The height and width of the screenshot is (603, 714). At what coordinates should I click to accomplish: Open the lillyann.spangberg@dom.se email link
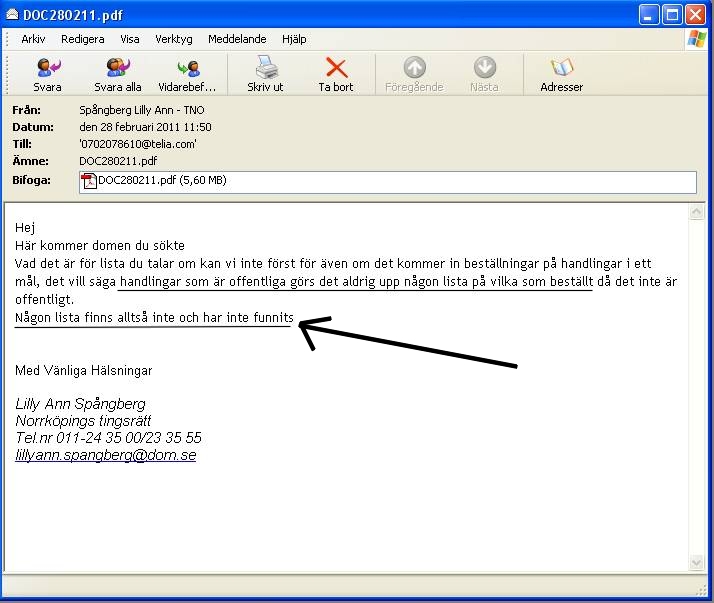(106, 455)
